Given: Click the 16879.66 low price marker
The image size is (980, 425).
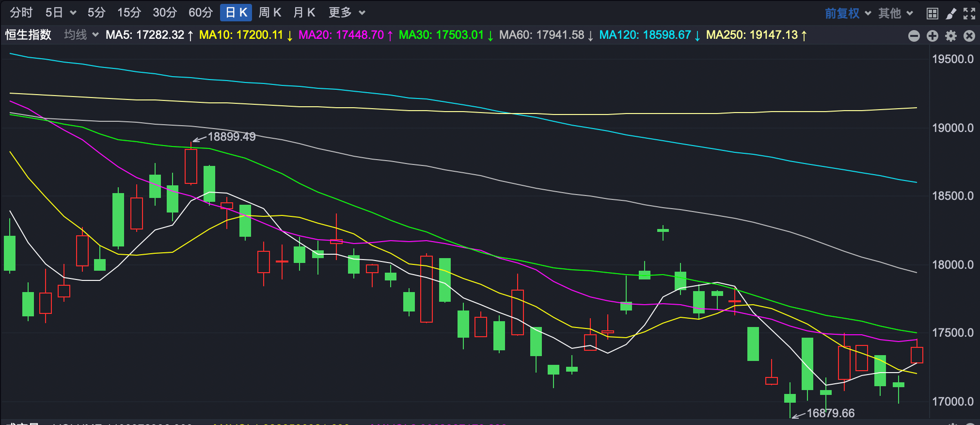Looking at the screenshot, I should [830, 413].
